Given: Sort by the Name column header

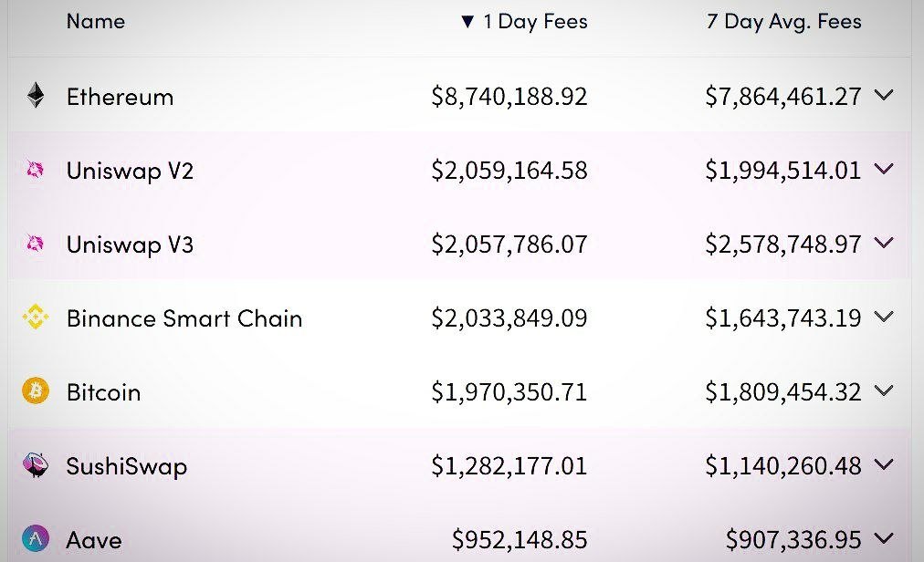Looking at the screenshot, I should [x=96, y=22].
